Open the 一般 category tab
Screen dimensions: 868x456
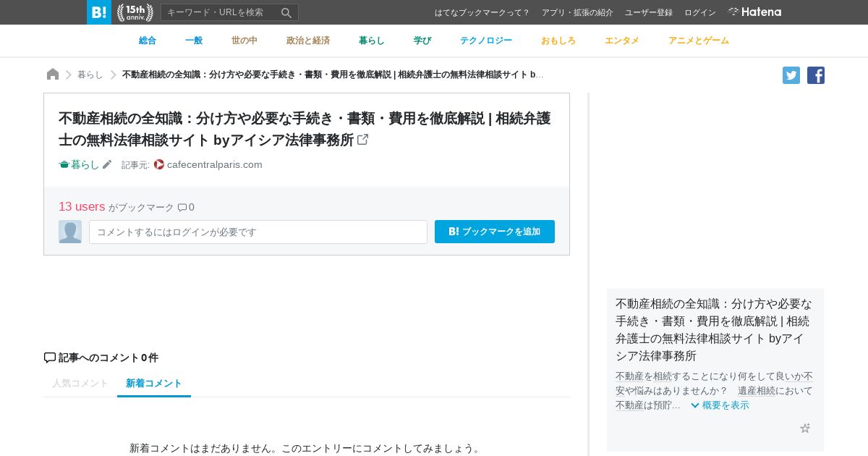(x=194, y=41)
